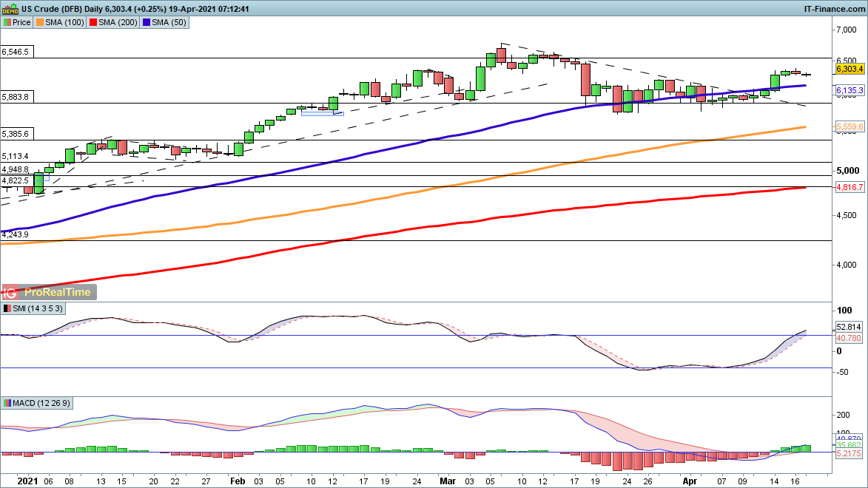Click the SMA 100 value label 5,559.6
Viewport: 868px width, 488px height.
coord(850,127)
